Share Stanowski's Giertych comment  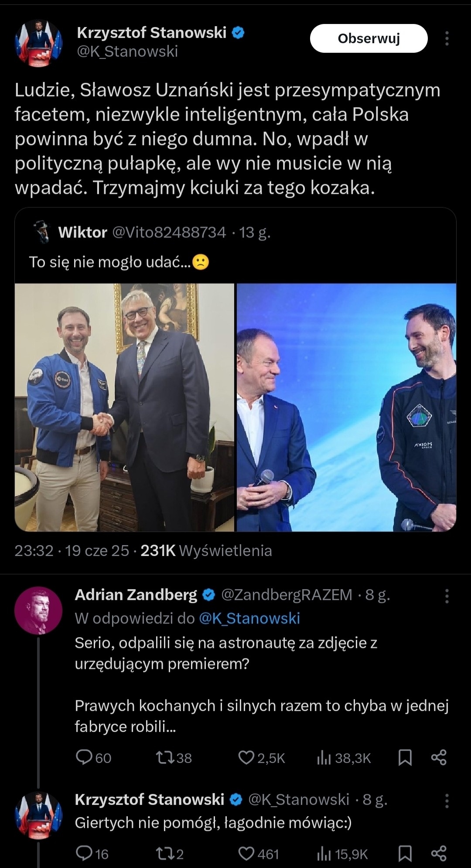tap(438, 854)
